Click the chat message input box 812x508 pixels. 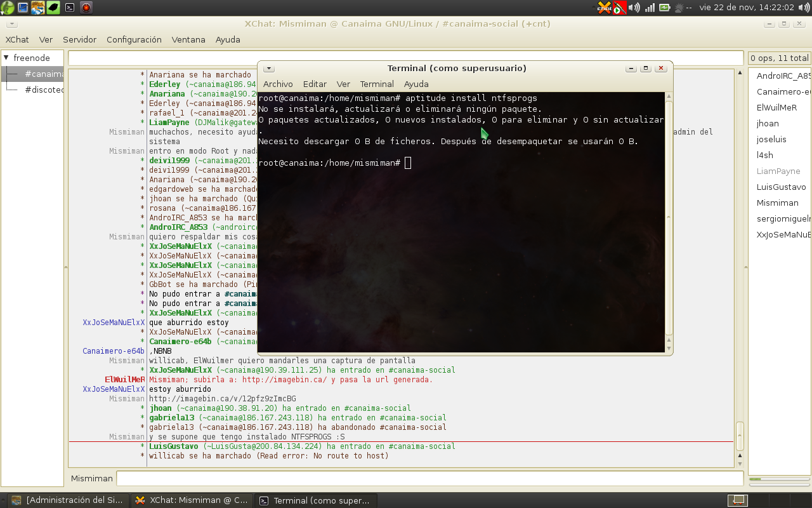429,478
